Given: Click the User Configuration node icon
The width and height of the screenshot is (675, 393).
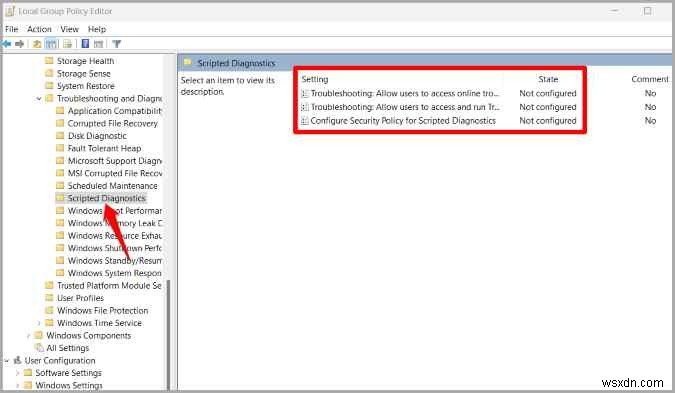Looking at the screenshot, I should pos(17,360).
